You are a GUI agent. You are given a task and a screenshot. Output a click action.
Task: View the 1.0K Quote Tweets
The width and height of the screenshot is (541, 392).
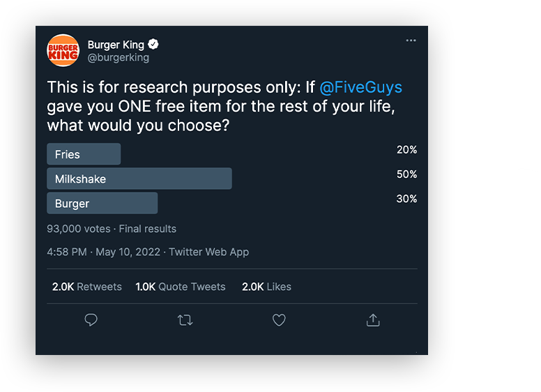(181, 287)
